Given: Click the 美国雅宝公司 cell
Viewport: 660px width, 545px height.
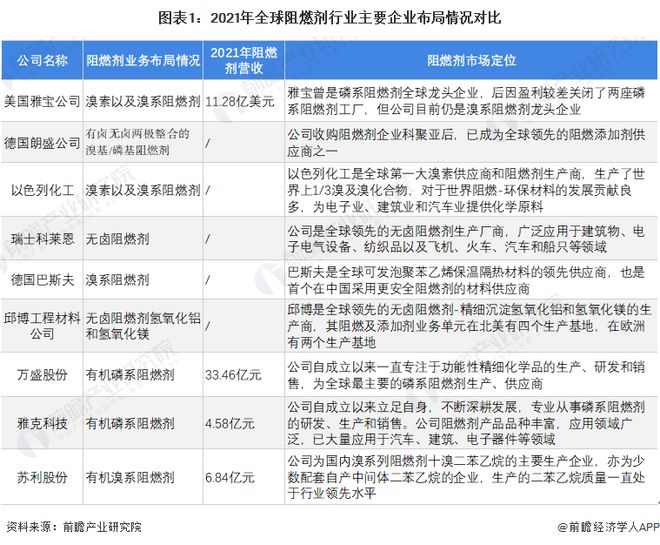Looking at the screenshot, I should (x=42, y=101).
